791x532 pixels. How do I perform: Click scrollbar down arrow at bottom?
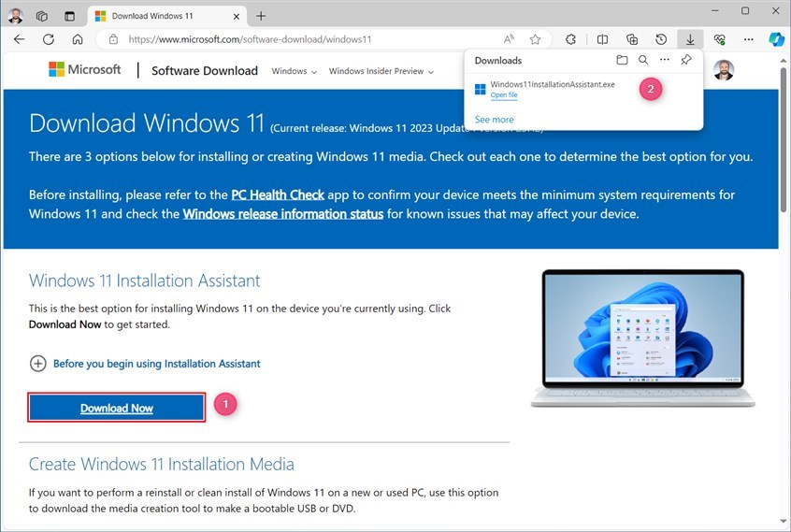[x=783, y=522]
